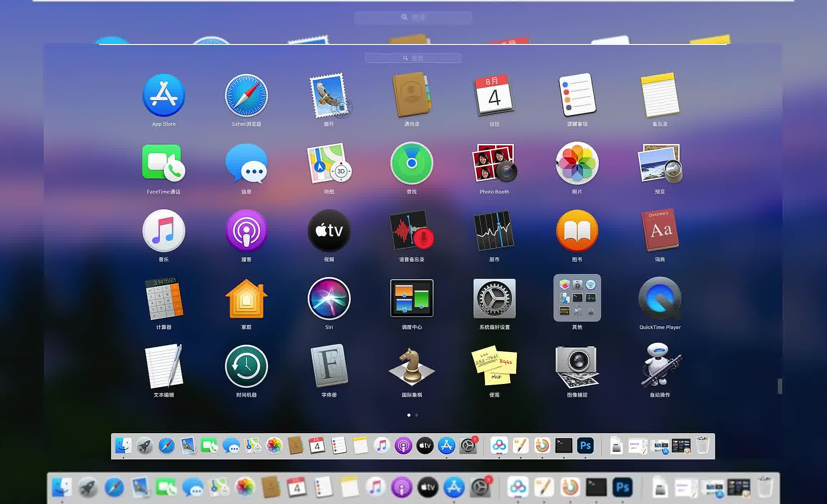Click Launchpad rocket in the sharp inner Dock
Screen dimensions: 827x504
145,446
